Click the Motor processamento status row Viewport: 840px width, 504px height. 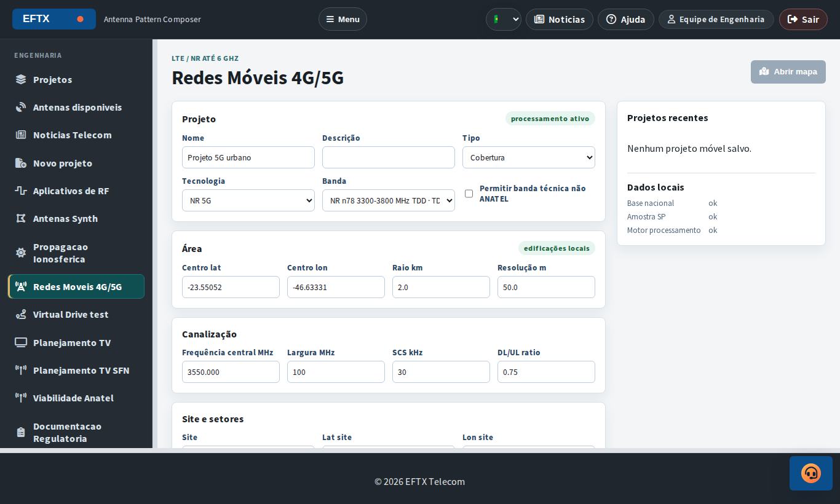point(721,230)
